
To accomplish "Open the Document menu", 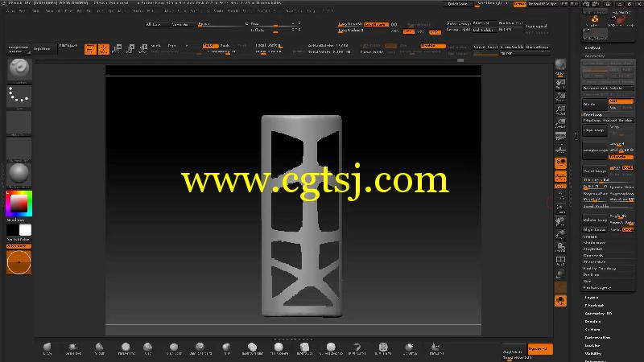I will 52,10.
